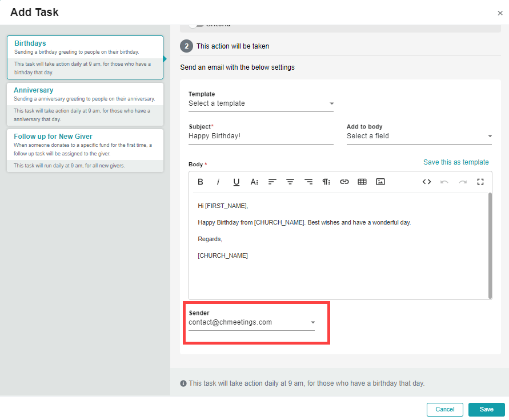Viewport: 509px width, 420px height.
Task: Click the Cancel button
Action: [444, 409]
